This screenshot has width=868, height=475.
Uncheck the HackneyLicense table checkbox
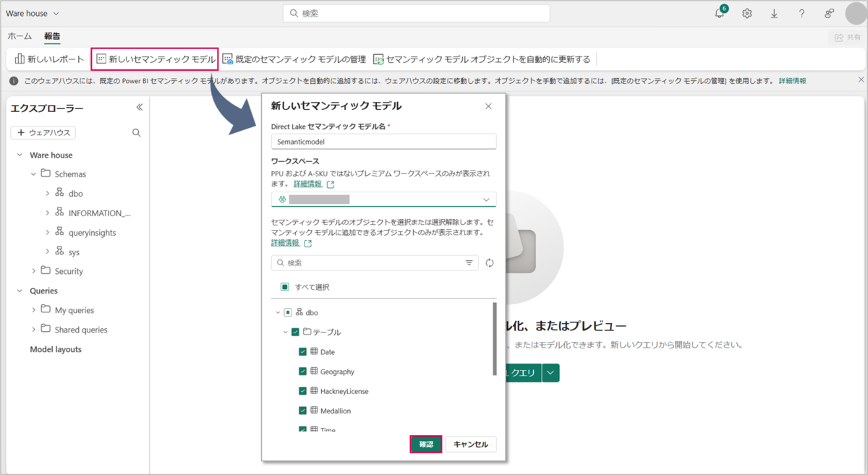302,390
